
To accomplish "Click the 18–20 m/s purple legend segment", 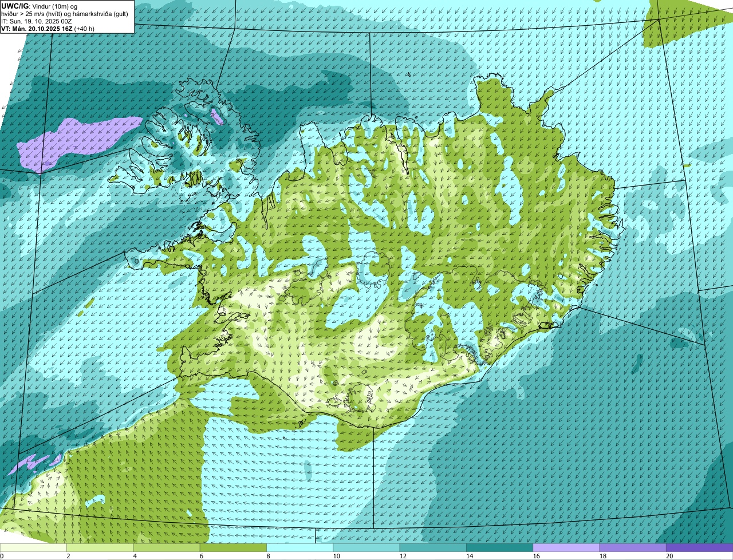I will pyautogui.click(x=633, y=547).
